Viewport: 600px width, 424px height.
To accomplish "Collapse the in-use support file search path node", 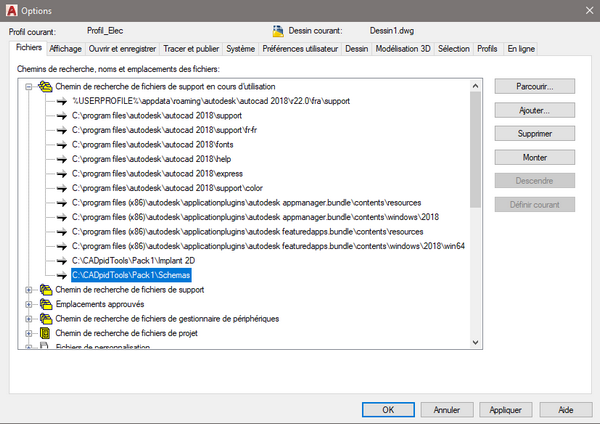I will pos(27,87).
